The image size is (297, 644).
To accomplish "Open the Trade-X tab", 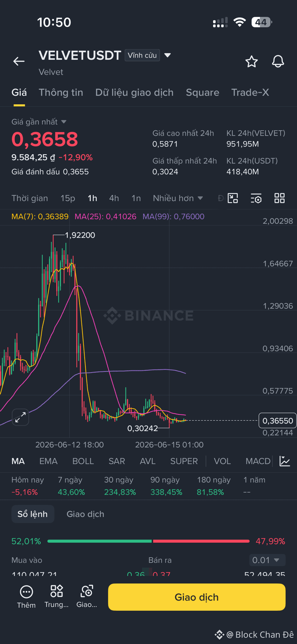I will point(250,93).
